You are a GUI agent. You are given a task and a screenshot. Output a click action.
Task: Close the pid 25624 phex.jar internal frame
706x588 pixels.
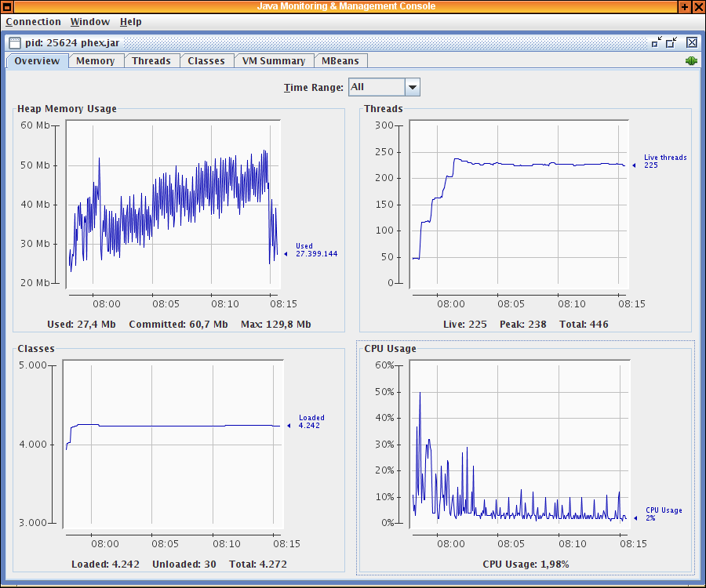[692, 42]
